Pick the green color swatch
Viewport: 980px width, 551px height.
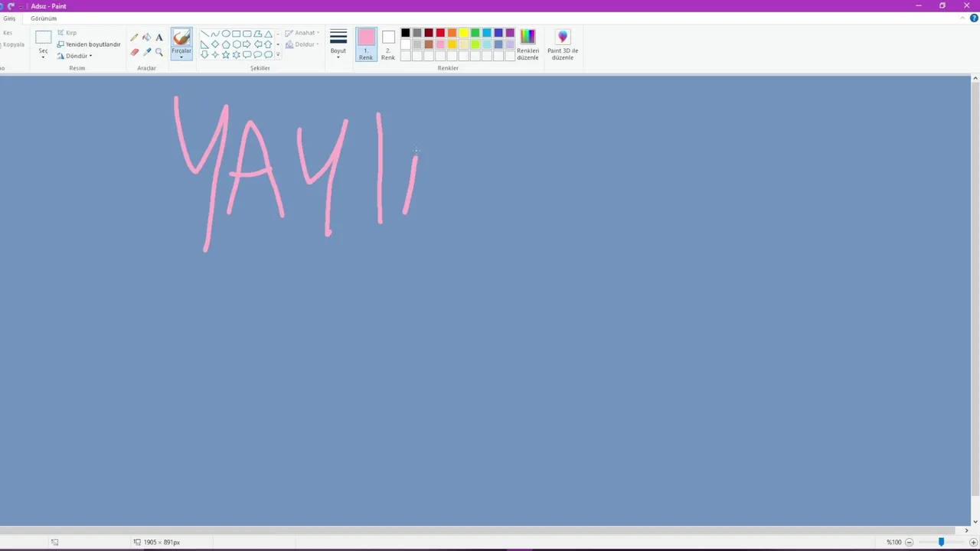point(475,33)
